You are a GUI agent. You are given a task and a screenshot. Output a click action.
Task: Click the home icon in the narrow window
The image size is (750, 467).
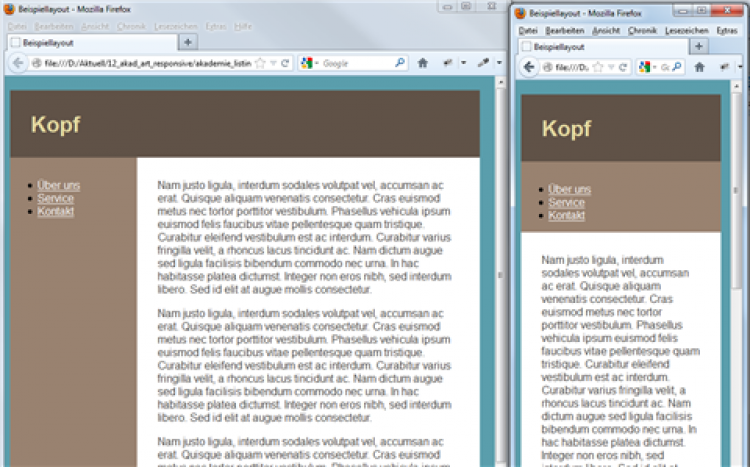click(x=701, y=67)
